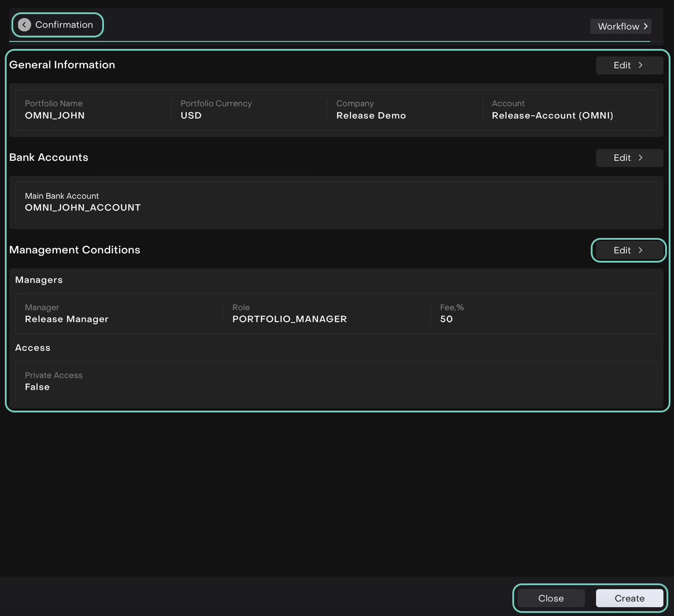Click the Private Access False value
674x616 pixels.
tap(37, 387)
